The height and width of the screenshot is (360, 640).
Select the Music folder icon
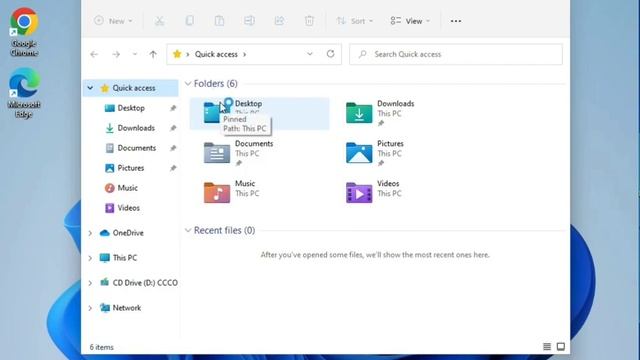click(x=217, y=193)
